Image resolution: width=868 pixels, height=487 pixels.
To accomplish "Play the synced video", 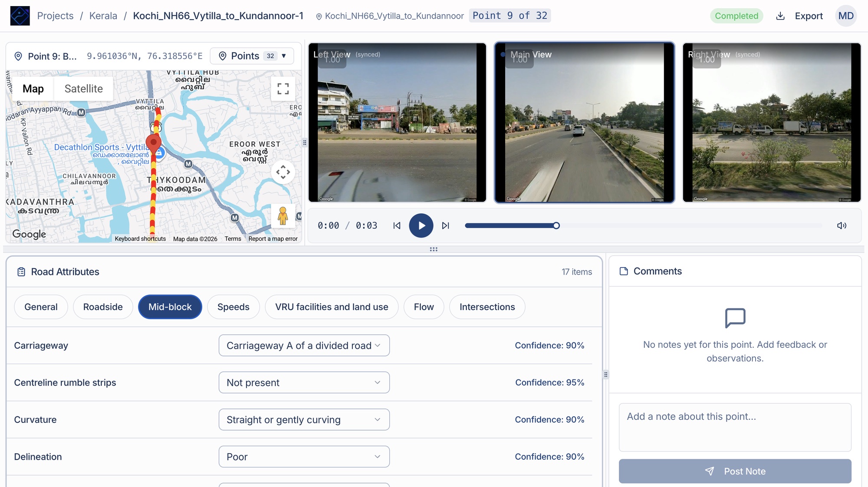I will [421, 226].
